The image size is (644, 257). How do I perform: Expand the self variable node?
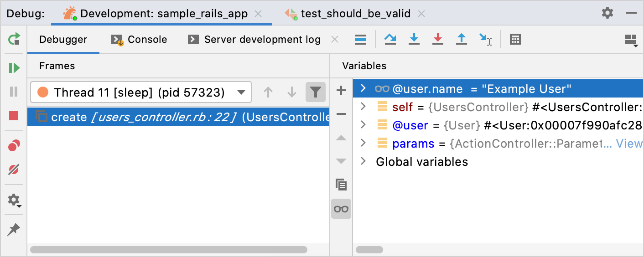point(363,107)
